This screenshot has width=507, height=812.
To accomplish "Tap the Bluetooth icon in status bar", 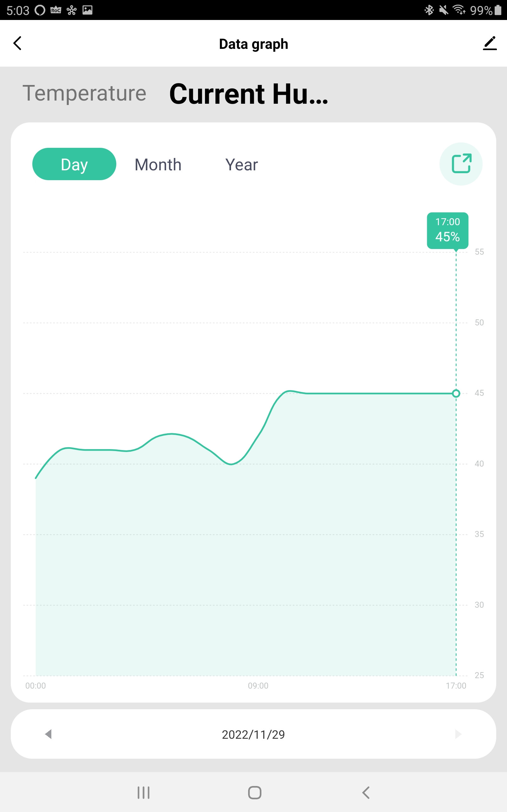I will pyautogui.click(x=429, y=10).
